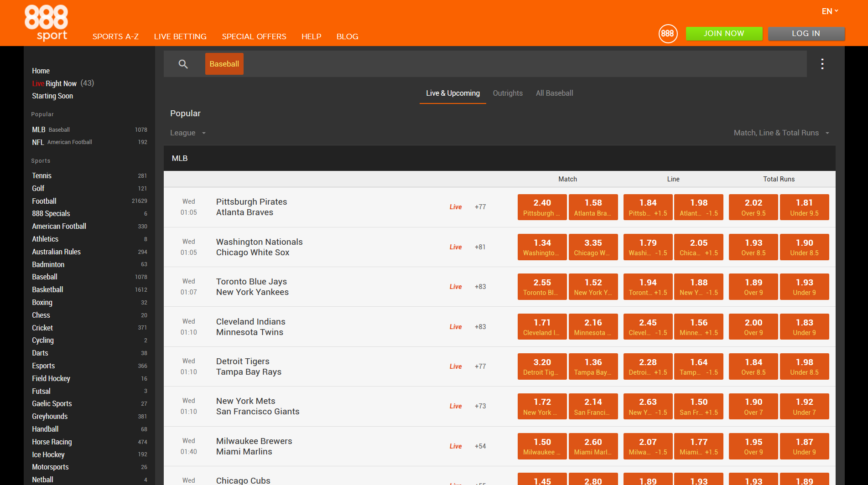This screenshot has width=868, height=485.
Task: Bet New York Mets at 1.72
Action: click(542, 406)
